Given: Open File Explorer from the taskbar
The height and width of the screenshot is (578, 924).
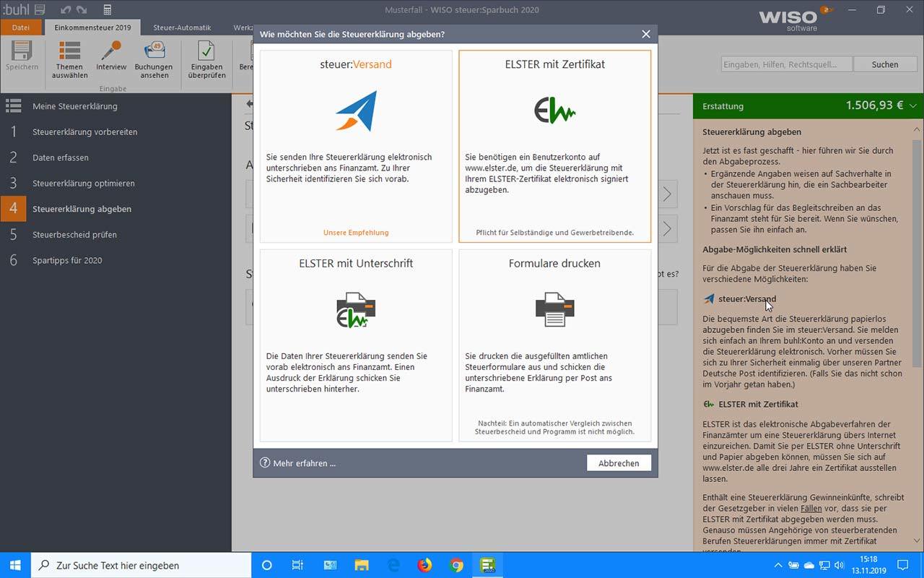Looking at the screenshot, I should (x=362, y=565).
